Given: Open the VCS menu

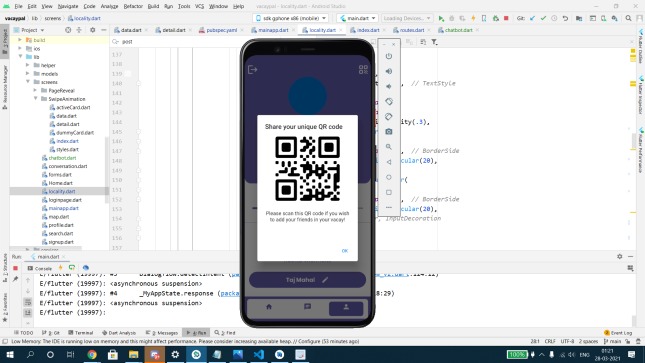Looking at the screenshot, I should (199, 6).
